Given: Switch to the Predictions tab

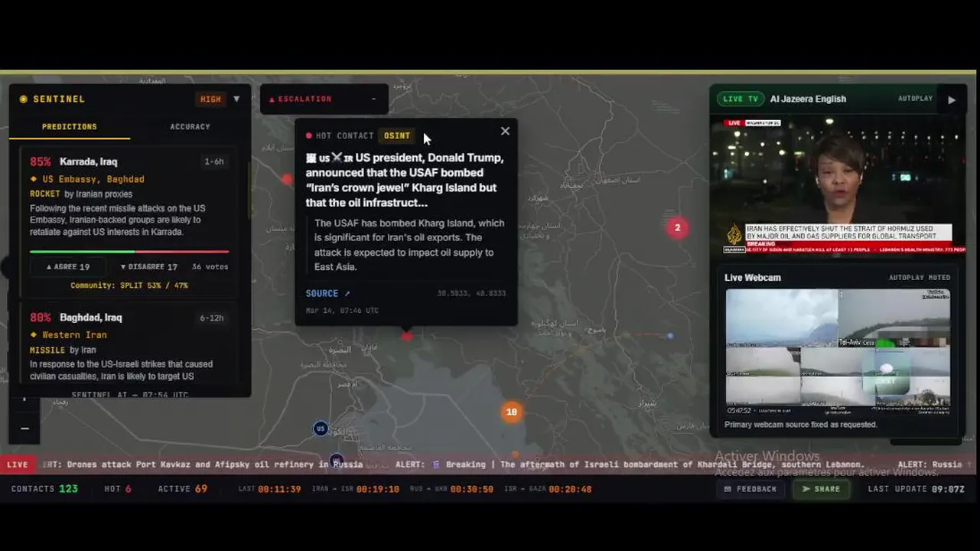Looking at the screenshot, I should coord(70,126).
